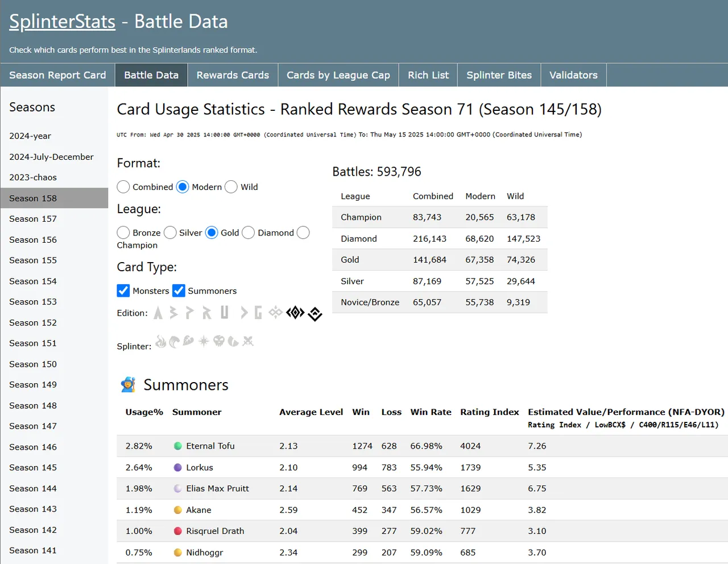The height and width of the screenshot is (564, 728).
Task: Toggle the Untamed edition icon filter
Action: click(x=225, y=312)
